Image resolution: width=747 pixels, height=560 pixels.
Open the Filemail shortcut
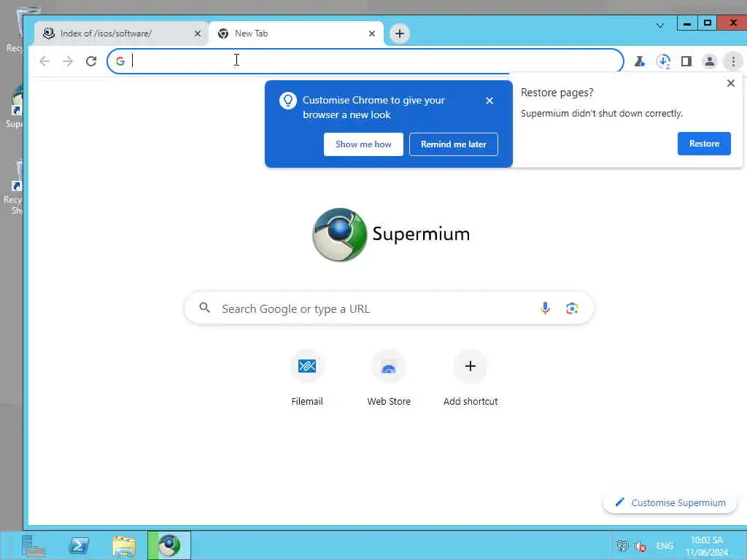pos(307,378)
